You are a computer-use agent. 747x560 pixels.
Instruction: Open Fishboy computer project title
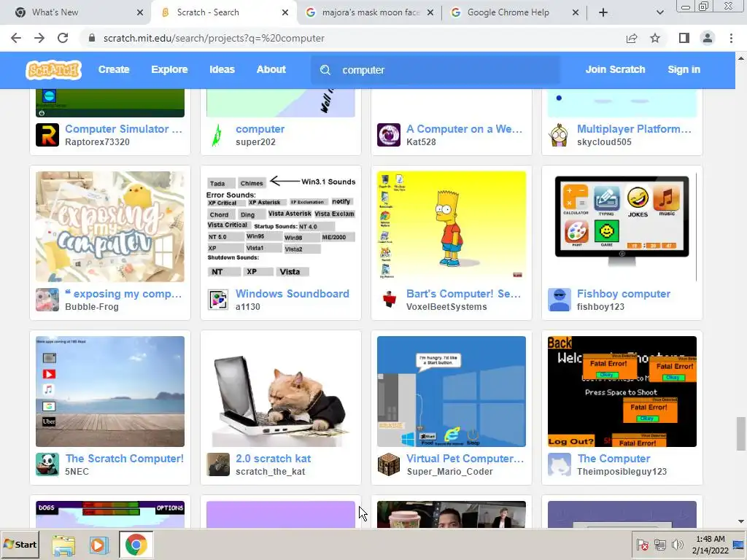point(624,293)
